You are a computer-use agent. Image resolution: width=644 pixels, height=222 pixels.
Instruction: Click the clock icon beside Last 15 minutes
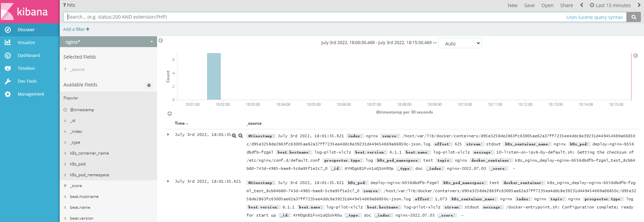[x=592, y=5]
